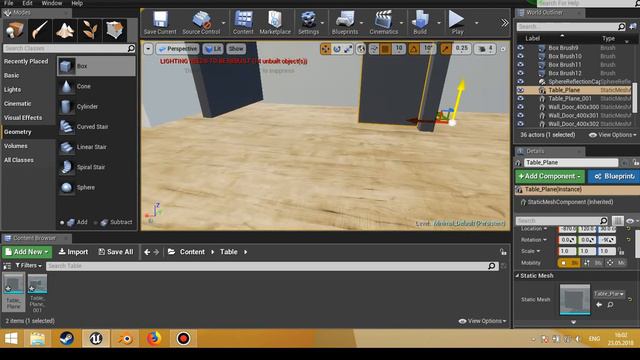This screenshot has height=360, width=640.
Task: Open Source Control from the toolbar
Action: (x=201, y=23)
